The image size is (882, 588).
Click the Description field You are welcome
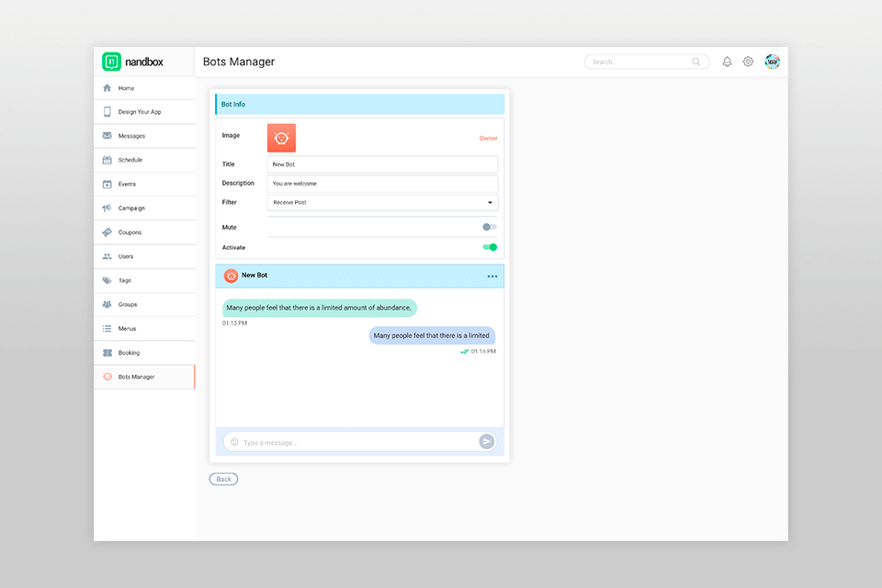(x=382, y=184)
